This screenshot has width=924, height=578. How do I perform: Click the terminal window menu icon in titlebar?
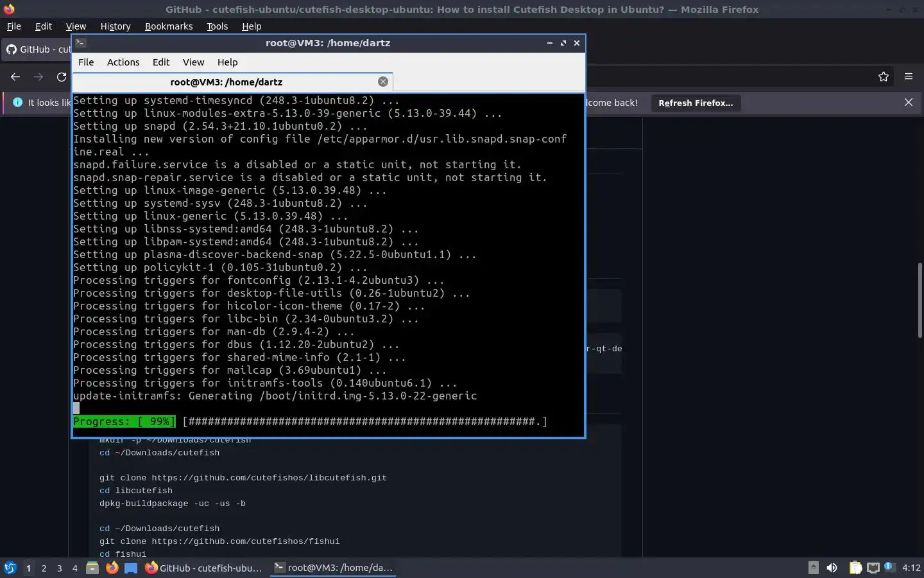(81, 43)
